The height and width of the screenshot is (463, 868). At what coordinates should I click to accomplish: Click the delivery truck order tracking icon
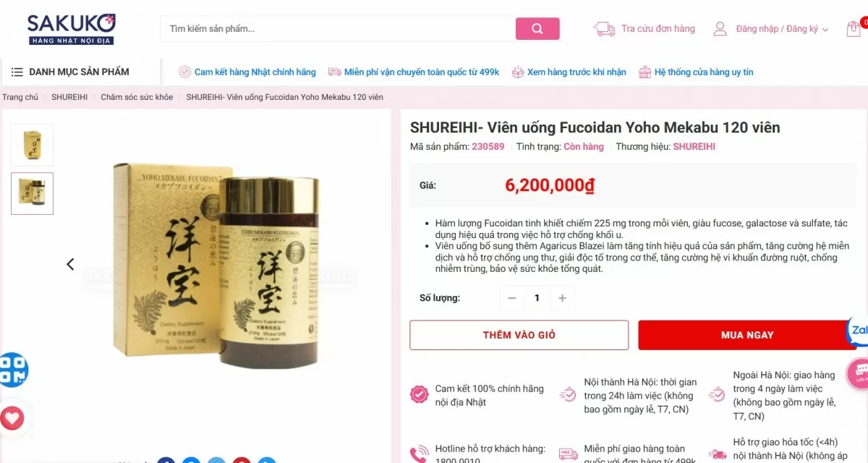pos(604,29)
